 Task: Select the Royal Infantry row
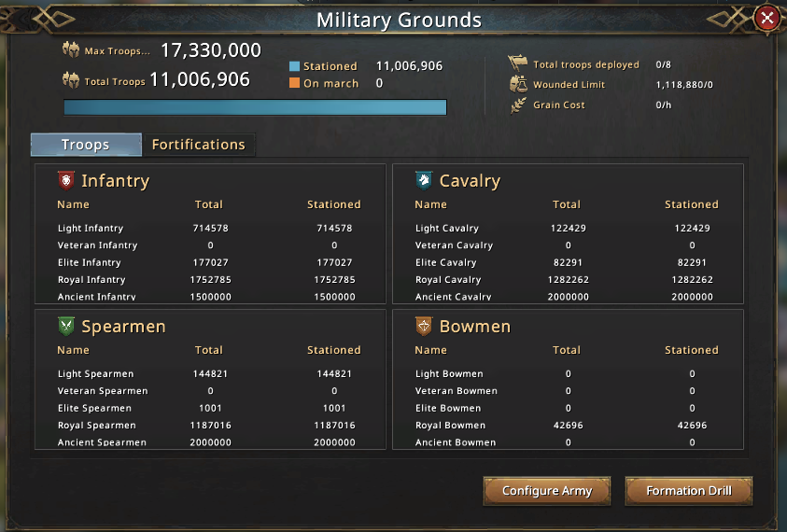[x=210, y=280]
